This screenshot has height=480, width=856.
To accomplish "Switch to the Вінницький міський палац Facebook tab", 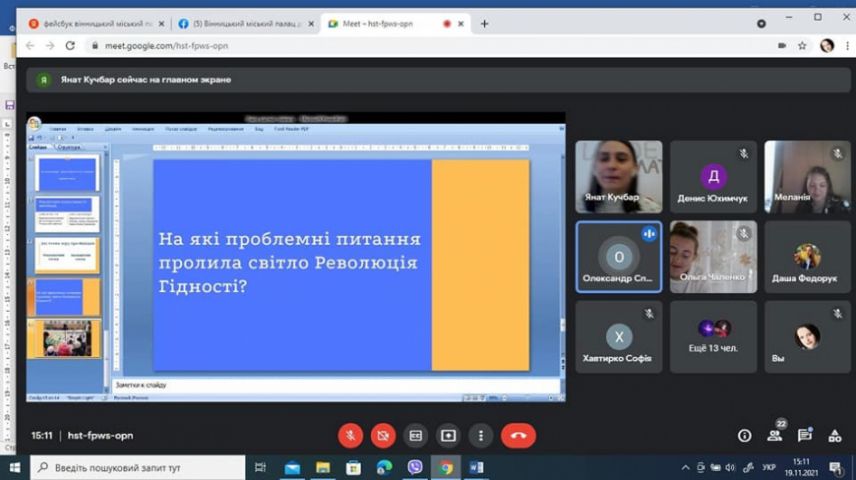I will [245, 23].
